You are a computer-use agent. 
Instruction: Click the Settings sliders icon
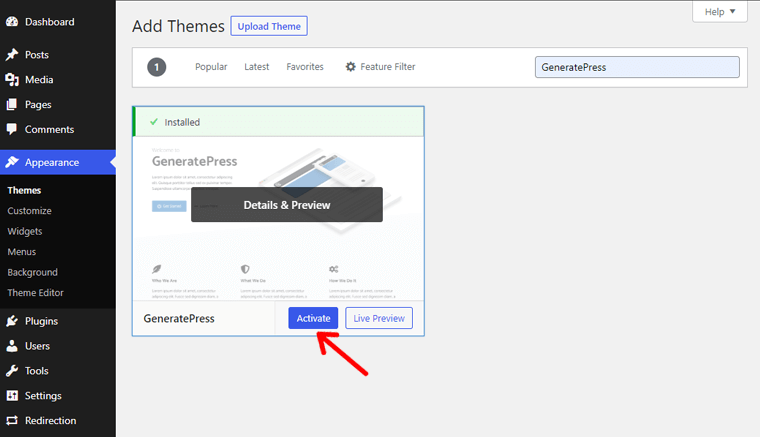12,396
